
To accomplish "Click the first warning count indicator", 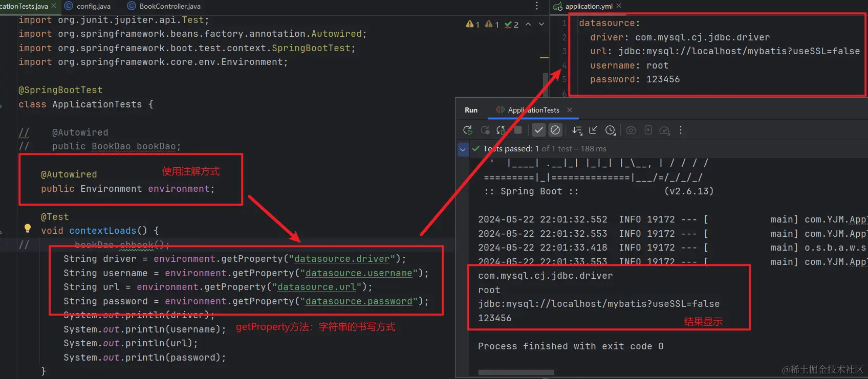I will click(472, 24).
